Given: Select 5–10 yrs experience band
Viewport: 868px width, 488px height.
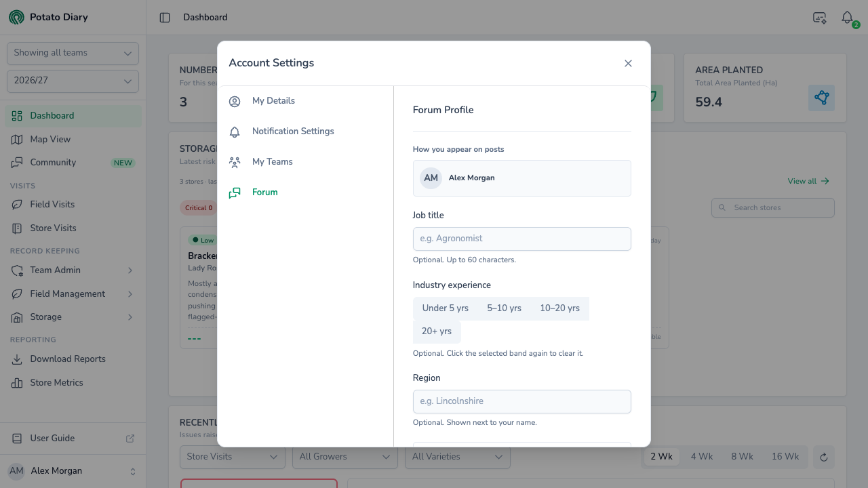Looking at the screenshot, I should (x=505, y=308).
